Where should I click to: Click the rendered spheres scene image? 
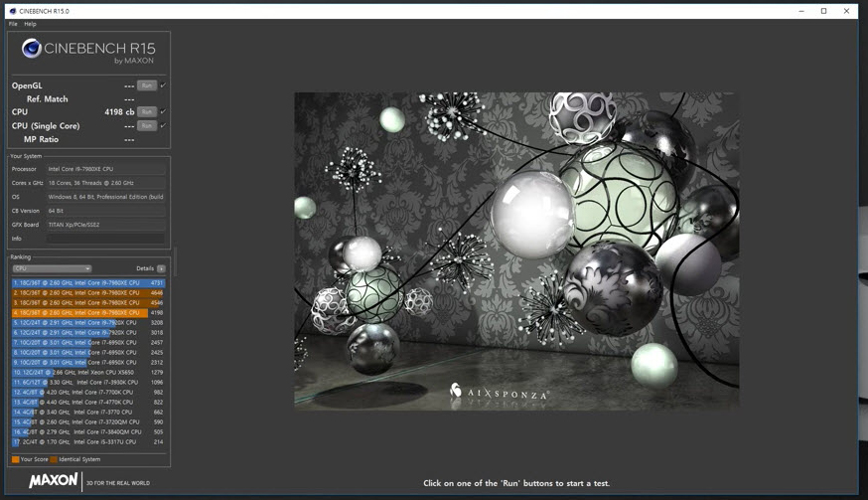pyautogui.click(x=516, y=251)
